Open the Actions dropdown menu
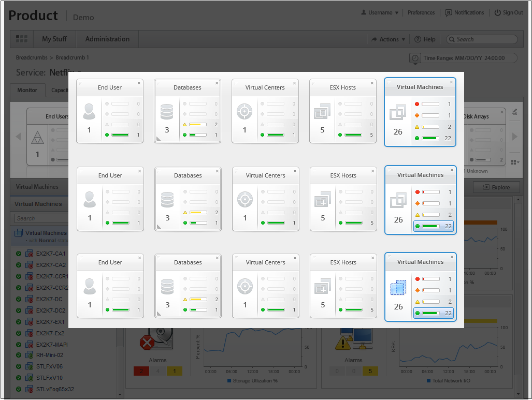Viewport: 532px width, 400px height. tap(385, 39)
